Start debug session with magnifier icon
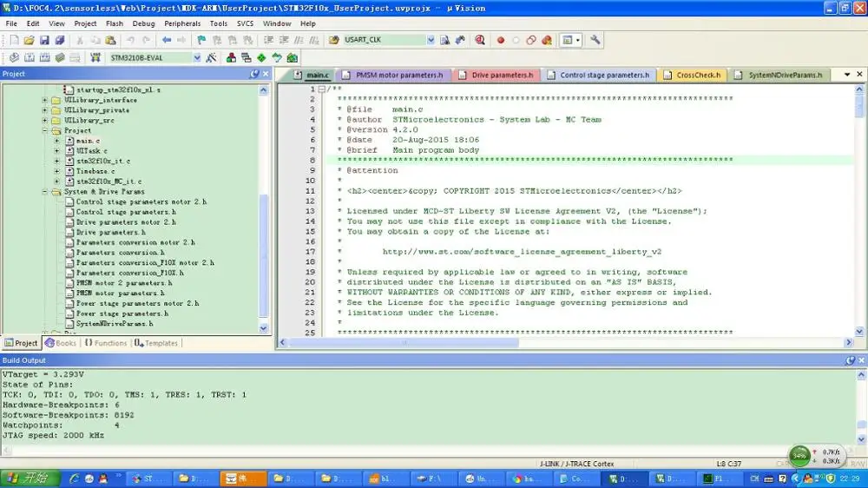 (x=479, y=40)
